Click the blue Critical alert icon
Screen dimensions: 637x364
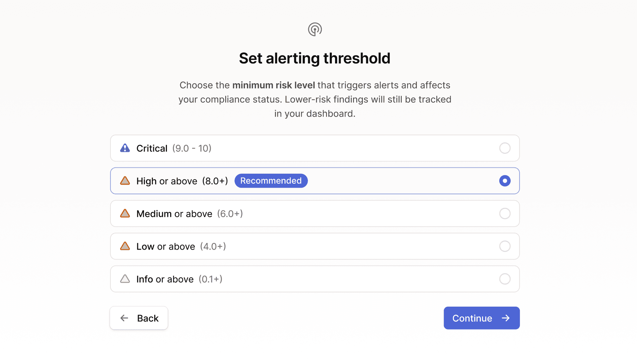[x=125, y=148]
